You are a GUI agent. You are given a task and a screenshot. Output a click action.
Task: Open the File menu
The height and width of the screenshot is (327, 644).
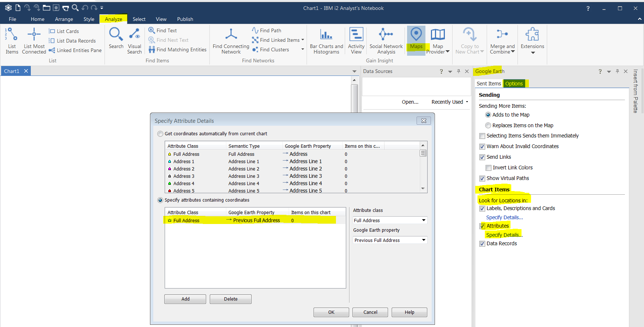click(x=12, y=19)
